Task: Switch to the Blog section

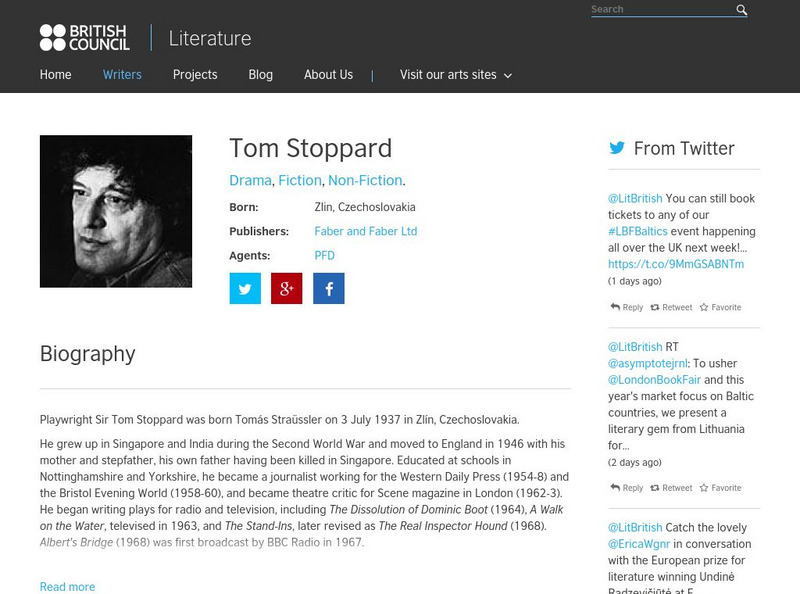Action: tap(260, 74)
